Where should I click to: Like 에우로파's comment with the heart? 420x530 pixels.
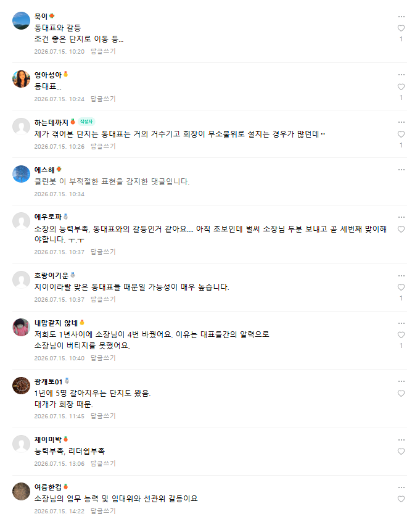tap(401, 229)
